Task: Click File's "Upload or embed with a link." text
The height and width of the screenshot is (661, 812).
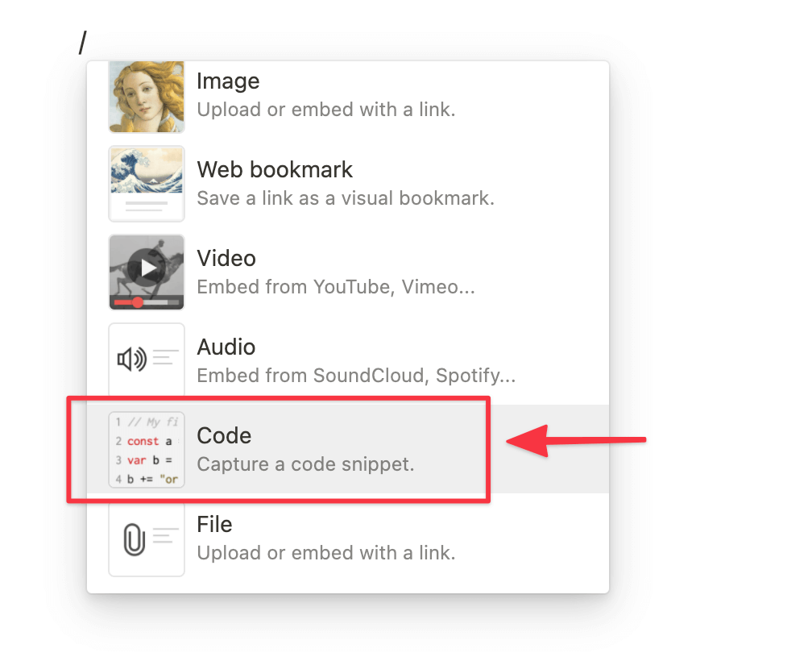Action: point(326,553)
